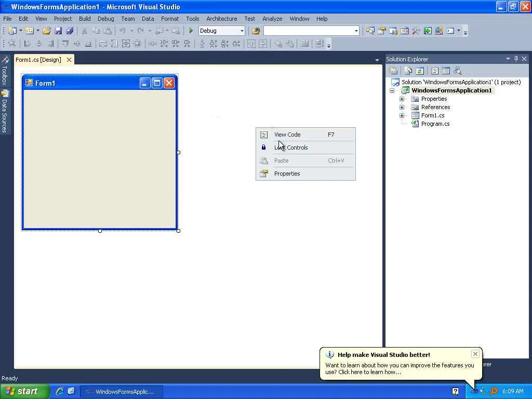
Task: Click the Center Horizontally layout icon
Action: [x=251, y=44]
